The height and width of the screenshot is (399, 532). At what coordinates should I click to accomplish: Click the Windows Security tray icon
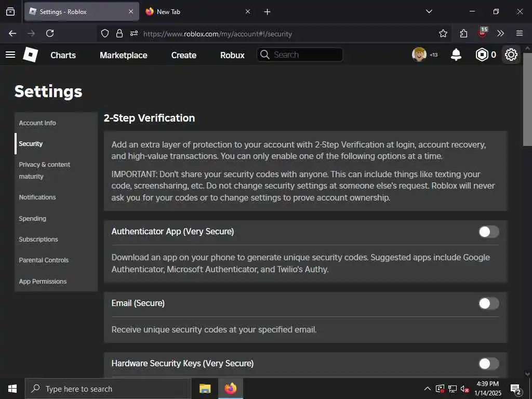click(x=440, y=389)
